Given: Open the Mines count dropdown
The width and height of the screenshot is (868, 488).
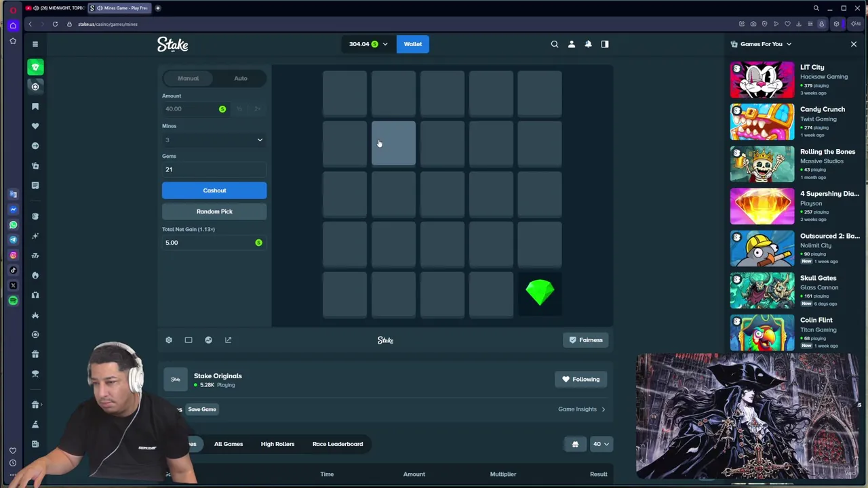Looking at the screenshot, I should pyautogui.click(x=214, y=140).
